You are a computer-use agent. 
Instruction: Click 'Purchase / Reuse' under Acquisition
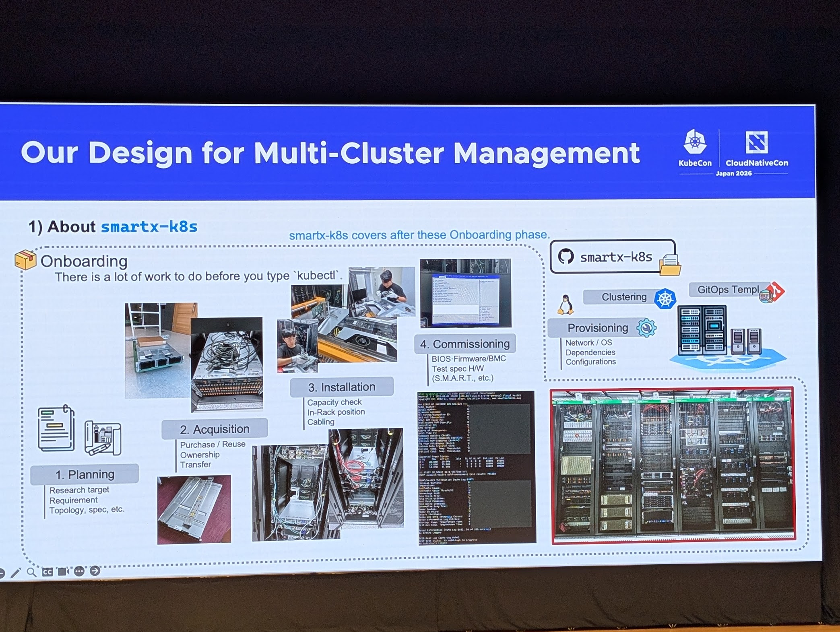click(213, 445)
